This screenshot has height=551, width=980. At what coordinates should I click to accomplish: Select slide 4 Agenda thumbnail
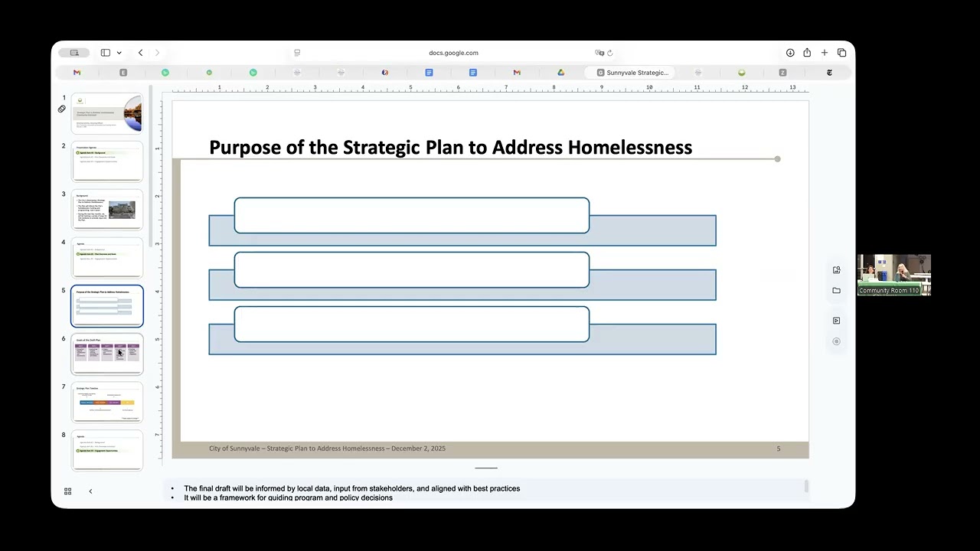coord(107,258)
